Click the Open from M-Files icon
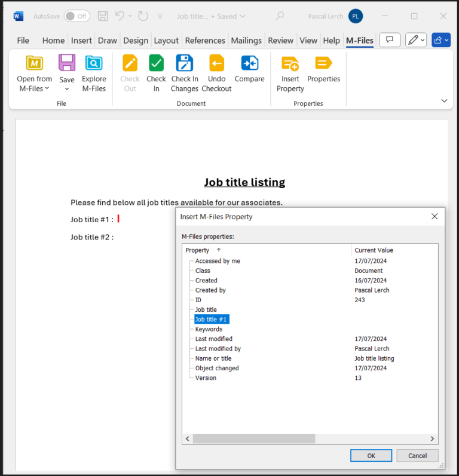Screen dimensions: 459x476 point(34,63)
